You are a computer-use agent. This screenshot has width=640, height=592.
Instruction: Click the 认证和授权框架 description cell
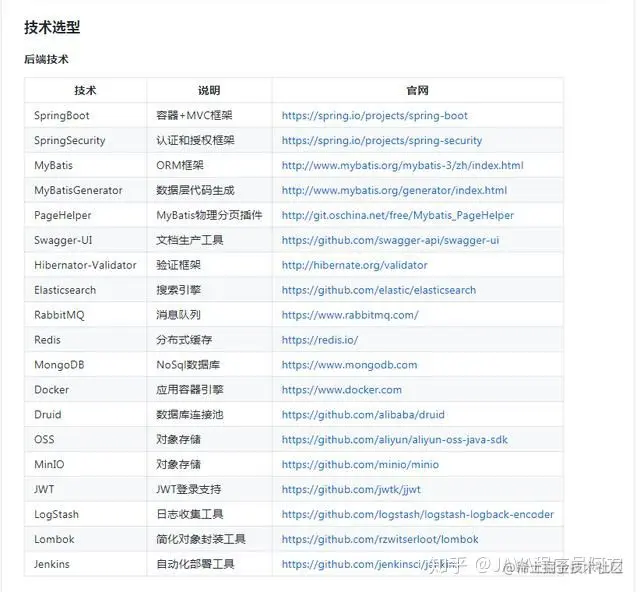tap(209, 140)
